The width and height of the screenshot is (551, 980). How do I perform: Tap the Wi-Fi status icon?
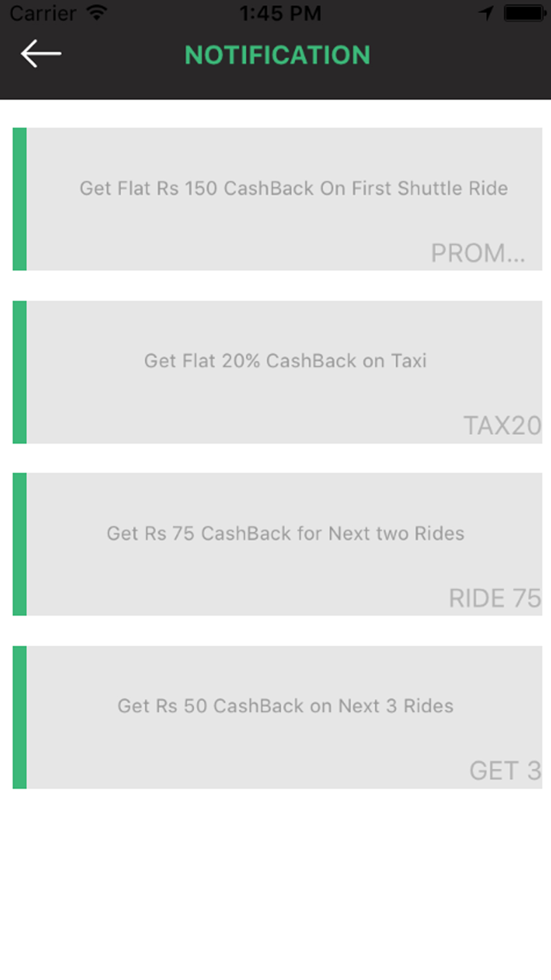click(97, 12)
